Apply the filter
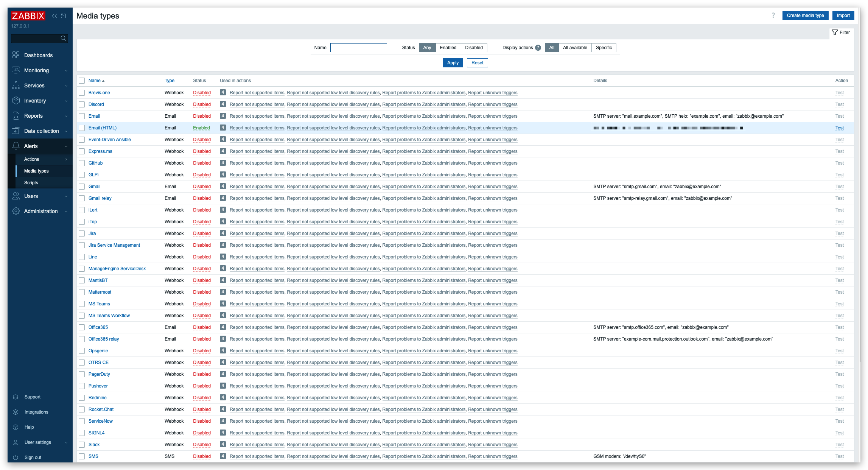The width and height of the screenshot is (868, 470). (x=453, y=63)
